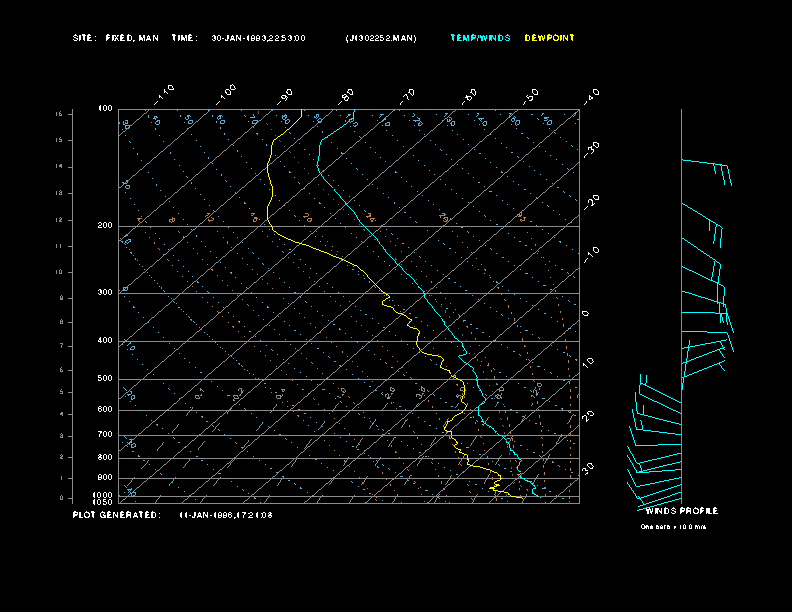Click the -90 isotherm label above the chart
The height and width of the screenshot is (612, 792).
pyautogui.click(x=285, y=96)
